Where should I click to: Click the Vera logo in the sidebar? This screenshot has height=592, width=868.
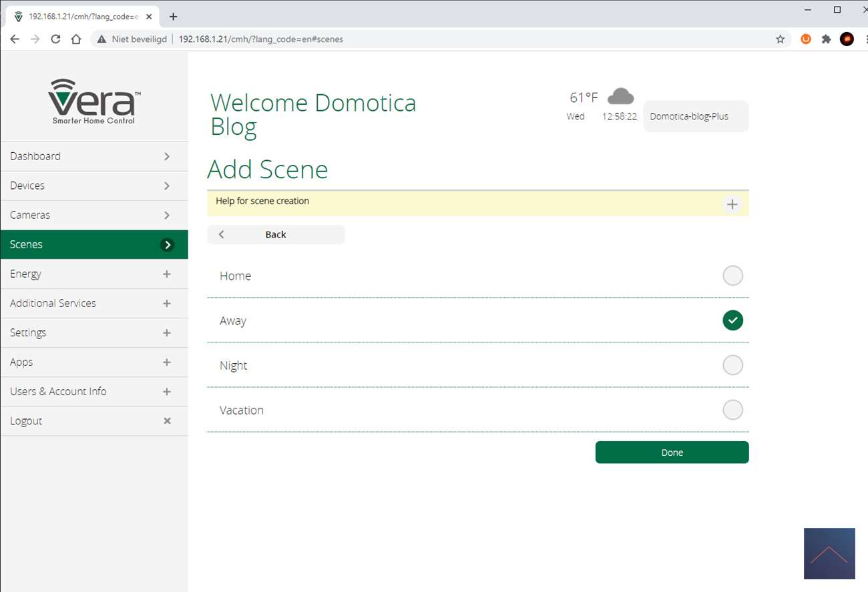(94, 101)
